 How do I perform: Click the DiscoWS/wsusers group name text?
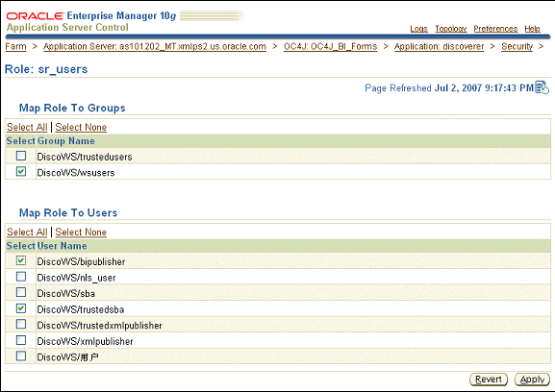[x=76, y=173]
